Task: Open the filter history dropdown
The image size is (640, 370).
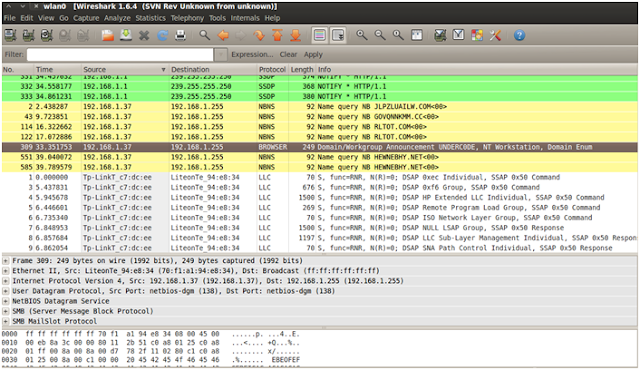Action: [x=220, y=55]
